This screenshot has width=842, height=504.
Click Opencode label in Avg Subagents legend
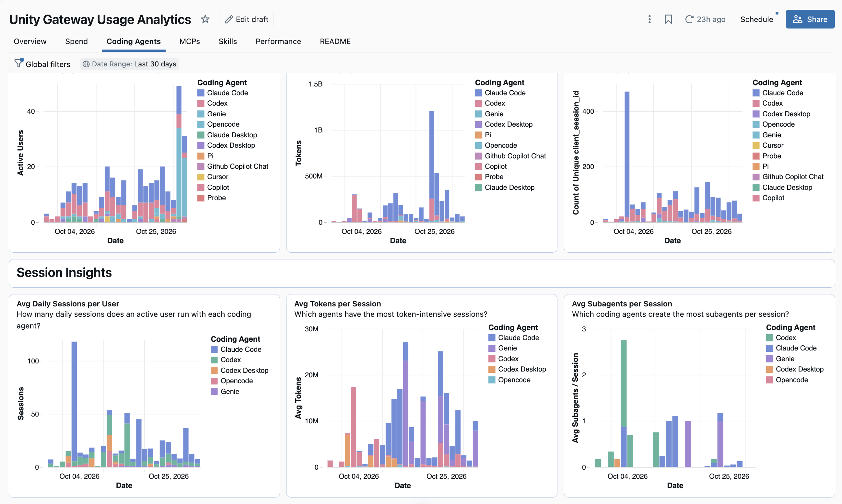click(x=791, y=380)
